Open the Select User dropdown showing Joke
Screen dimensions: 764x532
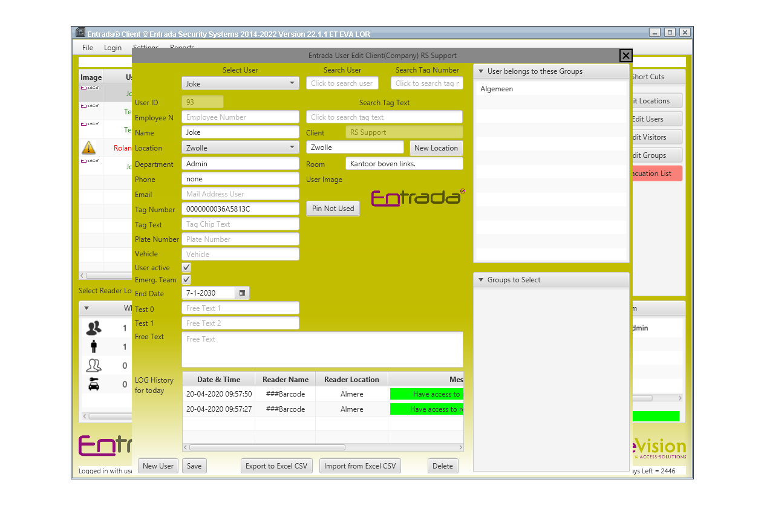point(240,83)
